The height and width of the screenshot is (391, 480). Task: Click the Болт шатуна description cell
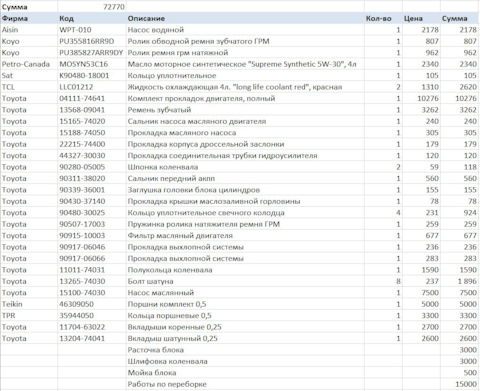click(245, 281)
